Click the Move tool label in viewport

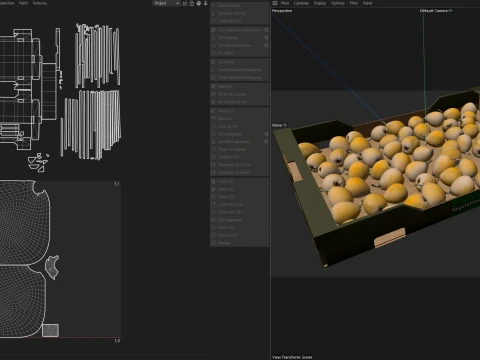point(279,125)
